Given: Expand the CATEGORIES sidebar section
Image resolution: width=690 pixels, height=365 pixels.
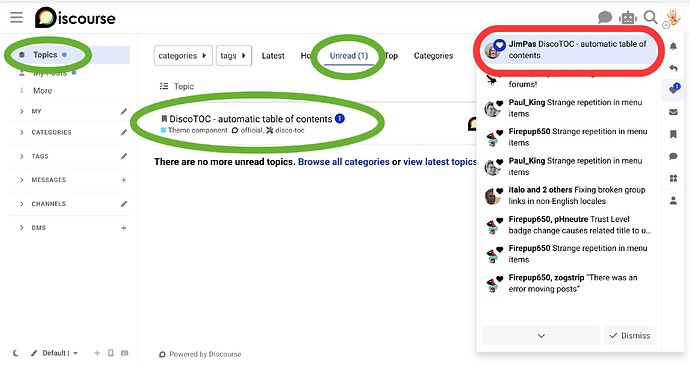Looking at the screenshot, I should [22, 133].
